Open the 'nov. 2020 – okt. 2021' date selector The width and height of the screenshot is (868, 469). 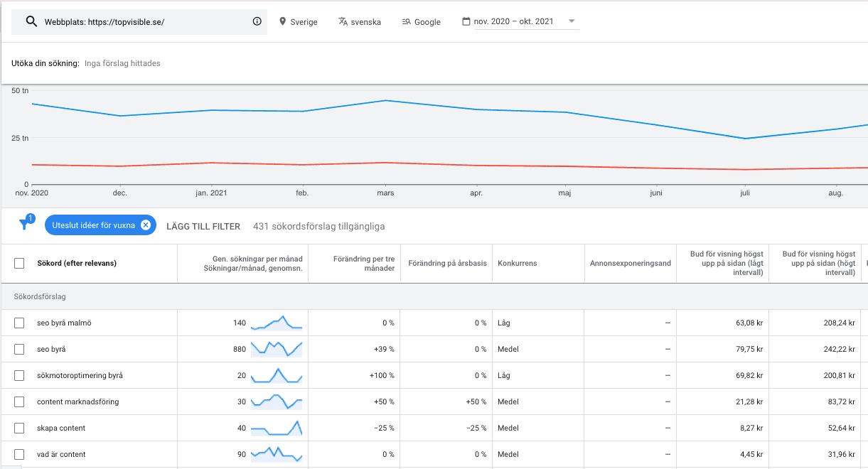tap(513, 21)
